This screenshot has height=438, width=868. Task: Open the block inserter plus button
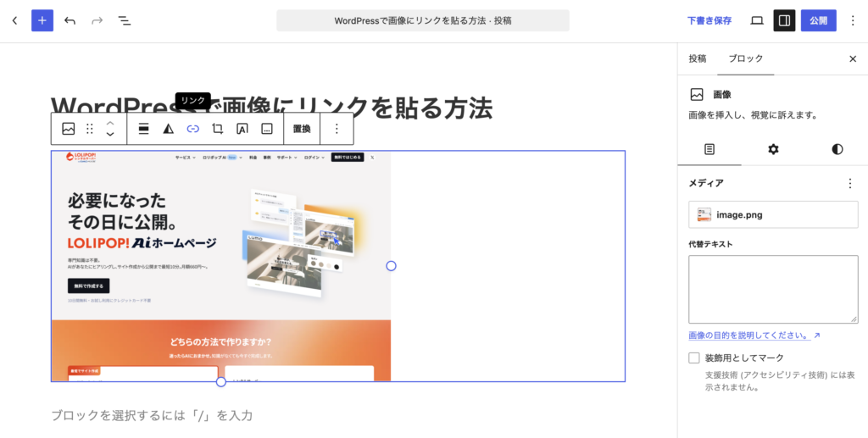pos(42,20)
